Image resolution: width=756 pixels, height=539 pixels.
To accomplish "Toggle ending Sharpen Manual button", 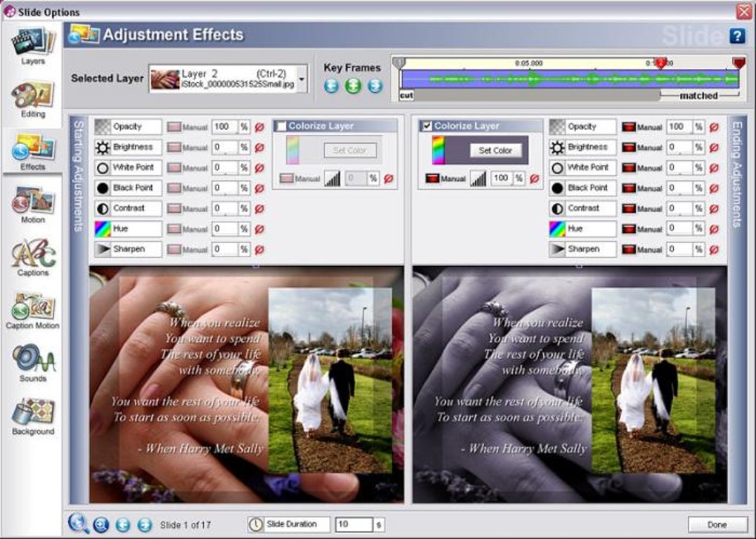I will (642, 250).
